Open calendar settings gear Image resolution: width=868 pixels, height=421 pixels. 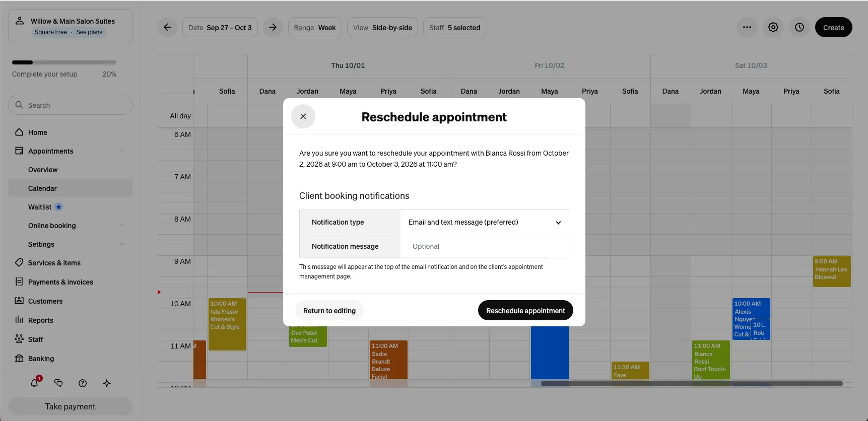click(773, 27)
